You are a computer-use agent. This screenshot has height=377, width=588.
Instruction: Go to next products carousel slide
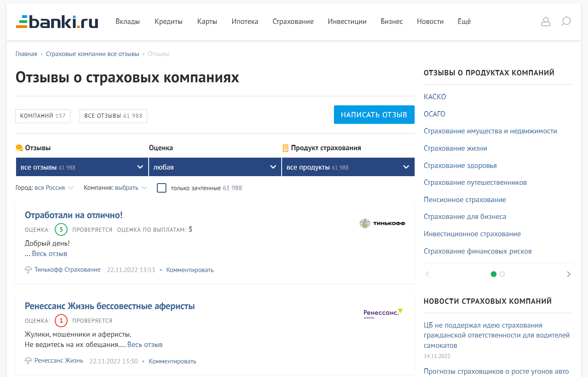[569, 274]
